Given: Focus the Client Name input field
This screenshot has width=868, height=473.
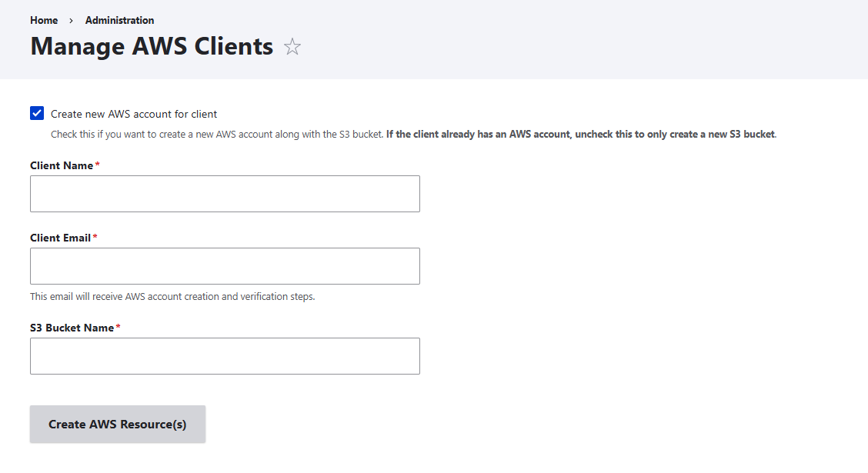Looking at the screenshot, I should (225, 193).
